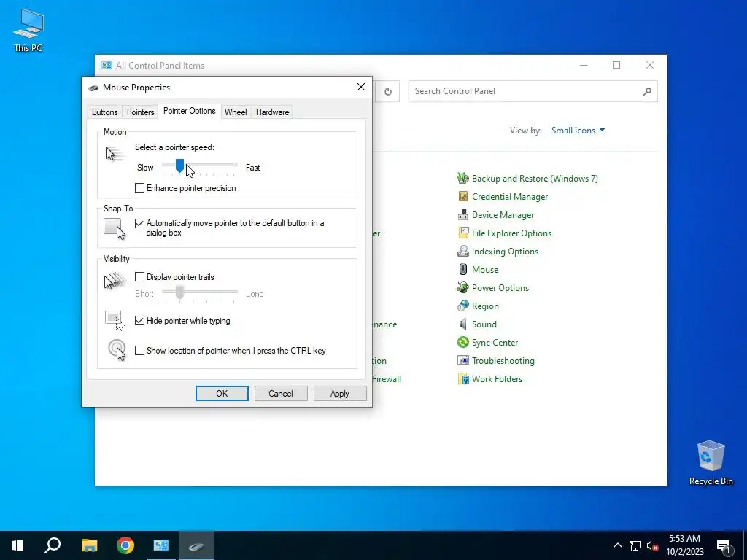Open the Work Folders icon
747x560 pixels.
pos(462,379)
